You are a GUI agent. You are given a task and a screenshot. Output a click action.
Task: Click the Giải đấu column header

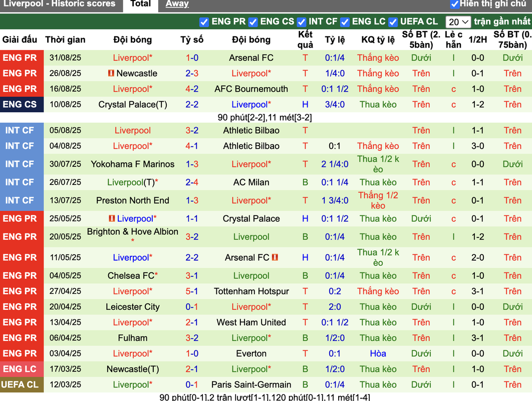pyautogui.click(x=20, y=40)
